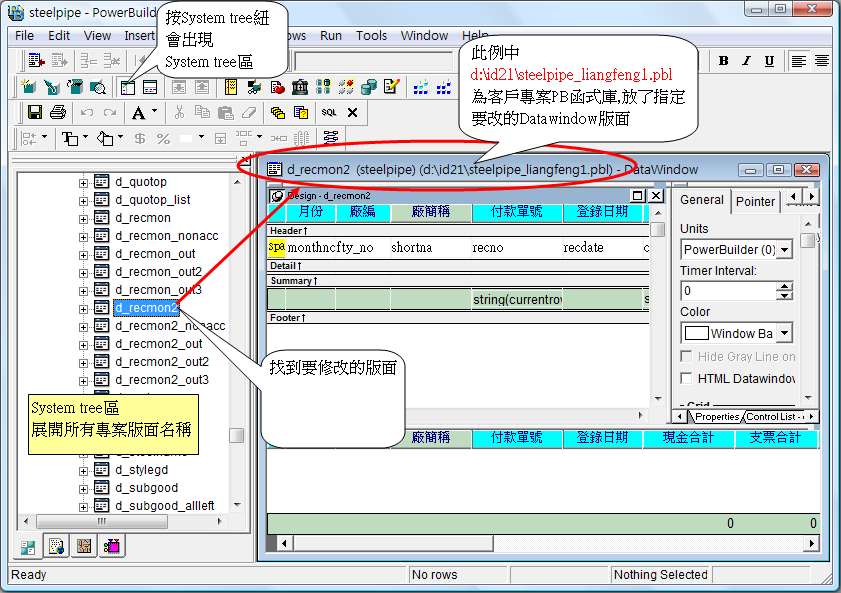Viewport: 841px width, 593px height.
Task: Select d_recmon2_out in the System Tree
Action: tap(159, 344)
